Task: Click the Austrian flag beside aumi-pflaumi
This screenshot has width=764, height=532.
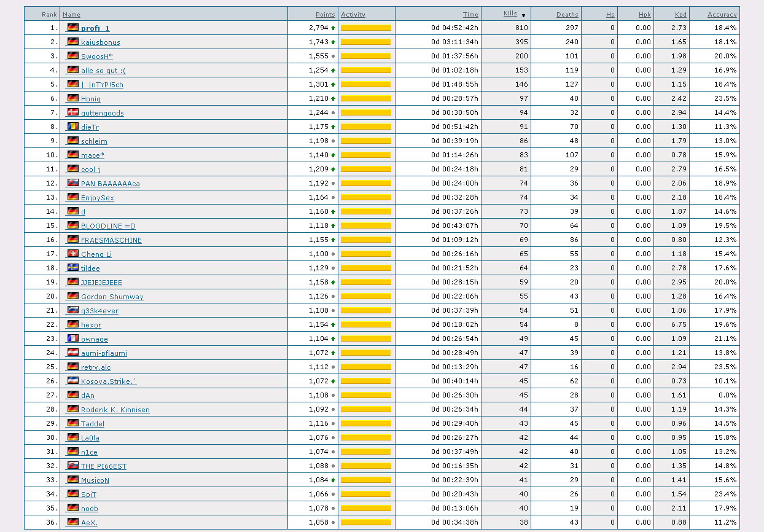Action: pos(73,352)
